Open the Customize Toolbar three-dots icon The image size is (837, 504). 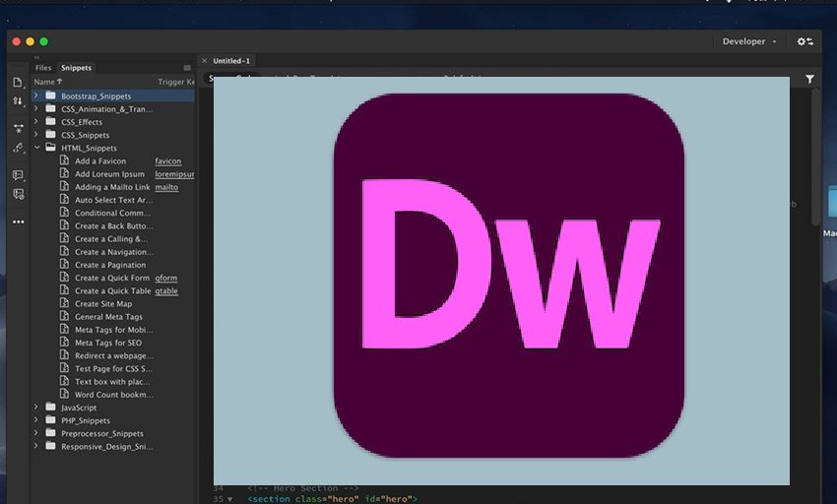18,221
